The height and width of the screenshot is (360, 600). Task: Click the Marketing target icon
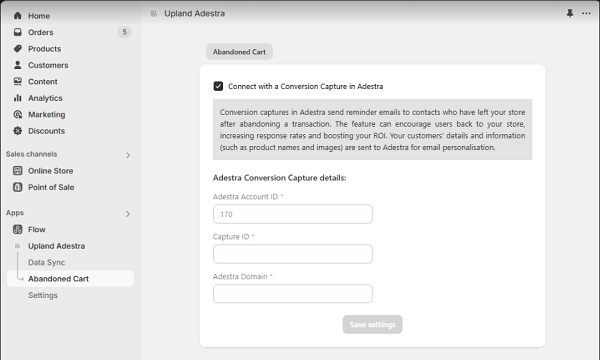[18, 114]
